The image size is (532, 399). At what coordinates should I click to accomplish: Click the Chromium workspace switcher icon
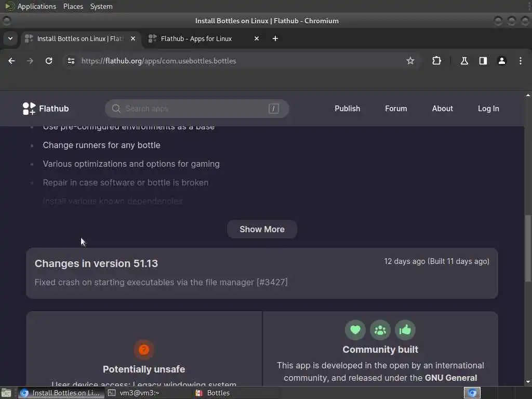(x=472, y=393)
